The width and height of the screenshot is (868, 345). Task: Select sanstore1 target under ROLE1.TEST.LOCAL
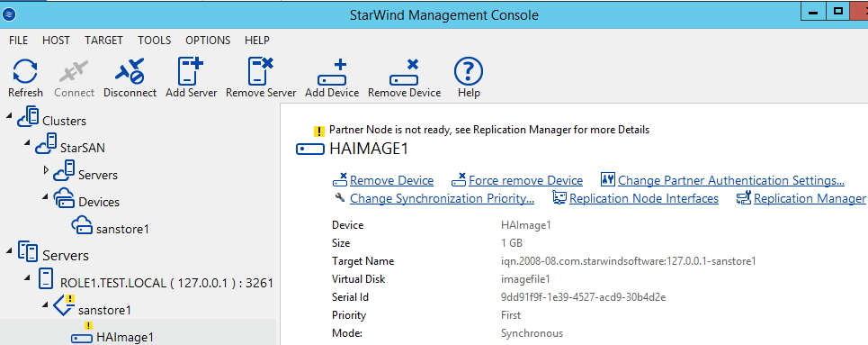pos(104,310)
